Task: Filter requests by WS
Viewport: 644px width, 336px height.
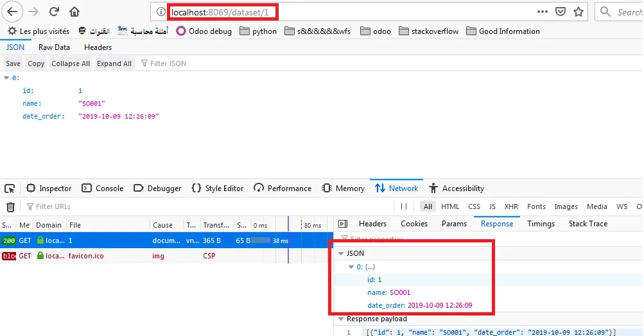Action: coord(622,206)
